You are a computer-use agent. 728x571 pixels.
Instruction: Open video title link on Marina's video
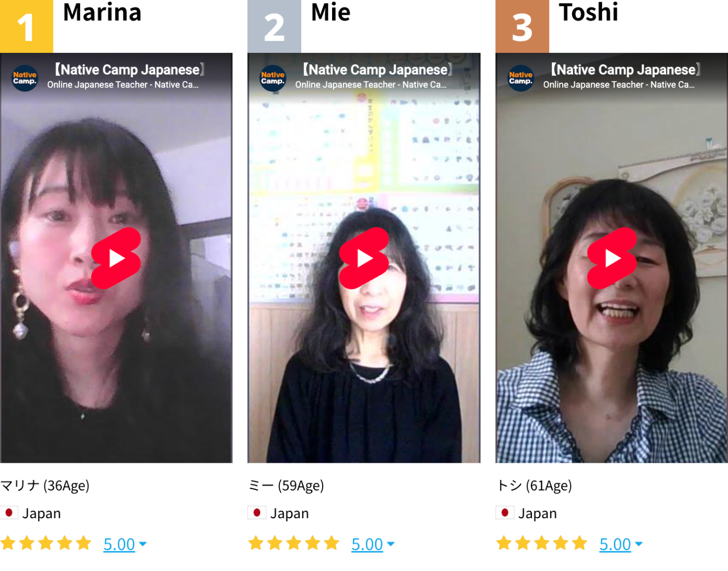point(130,70)
